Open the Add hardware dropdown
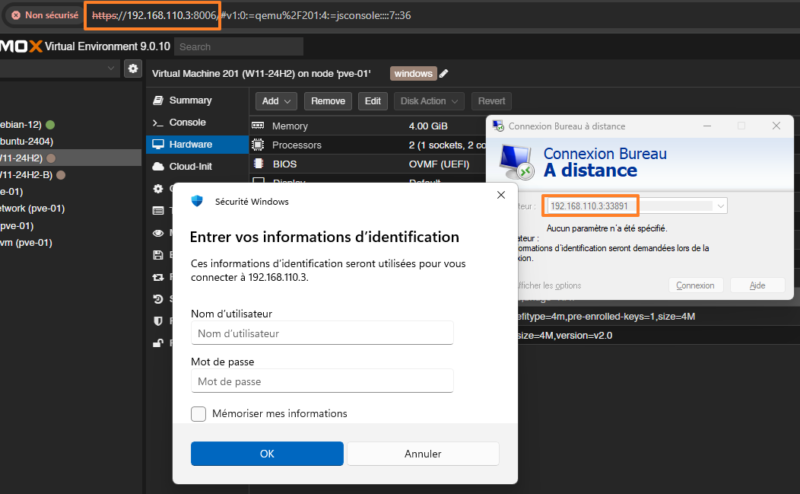This screenshot has width=800, height=494. point(276,101)
